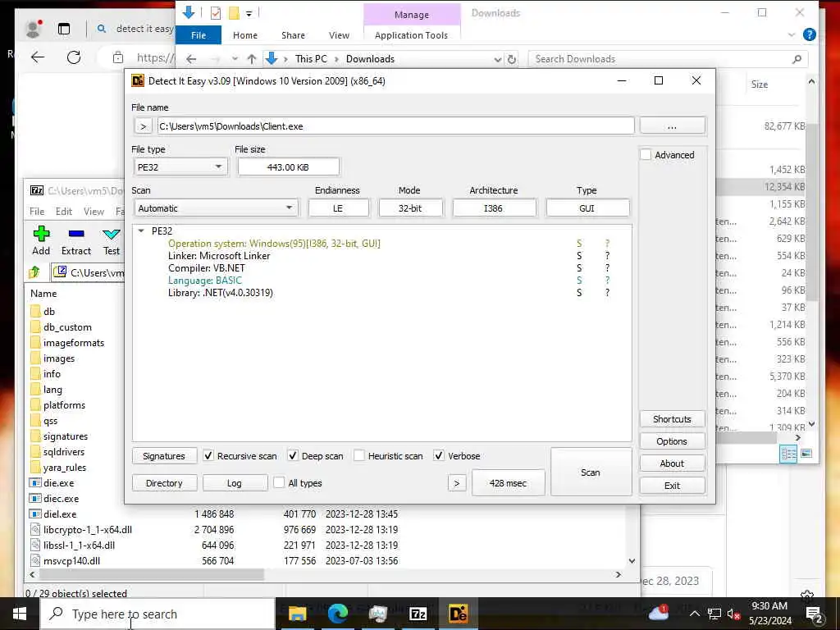The width and height of the screenshot is (840, 630).
Task: Open the Application Tools tab
Action: 412,34
